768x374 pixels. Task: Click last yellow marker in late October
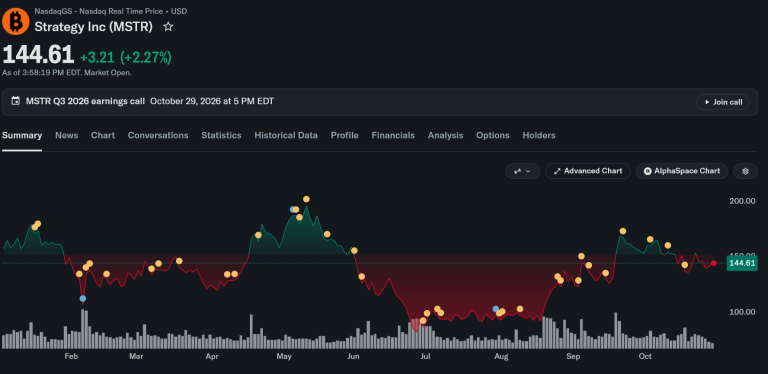[x=685, y=265]
